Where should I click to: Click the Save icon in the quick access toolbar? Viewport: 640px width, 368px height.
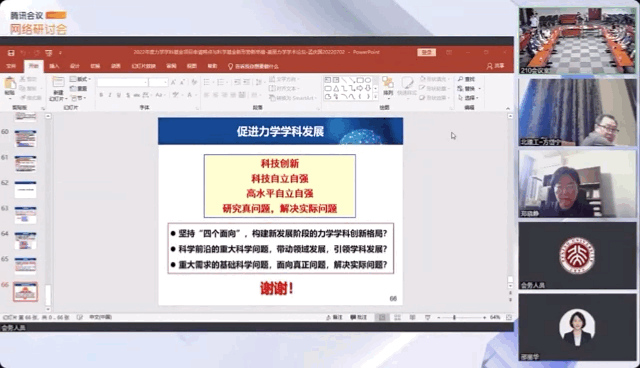(11, 53)
